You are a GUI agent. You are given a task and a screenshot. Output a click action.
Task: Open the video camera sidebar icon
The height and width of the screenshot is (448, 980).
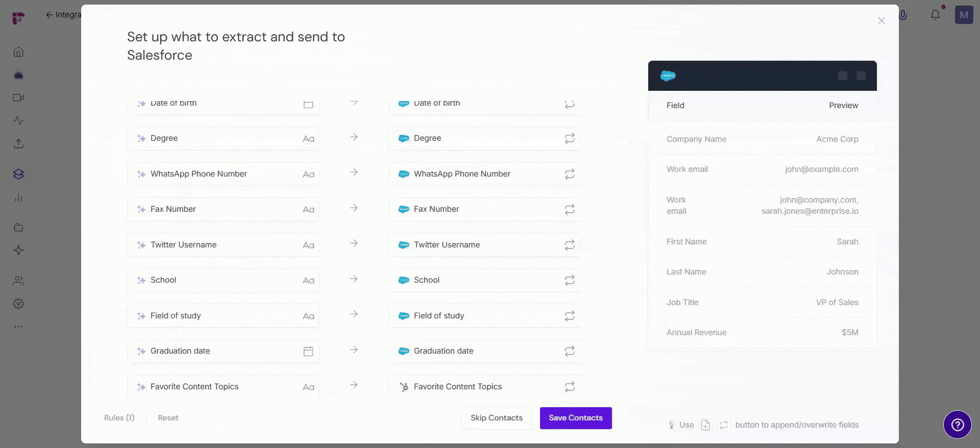pos(18,97)
